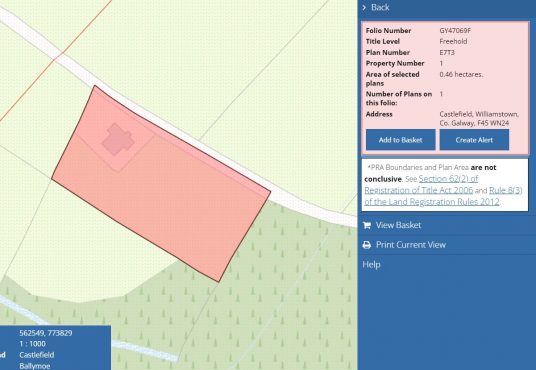Click the printer icon
Screen dimensions: 536x370
point(367,245)
